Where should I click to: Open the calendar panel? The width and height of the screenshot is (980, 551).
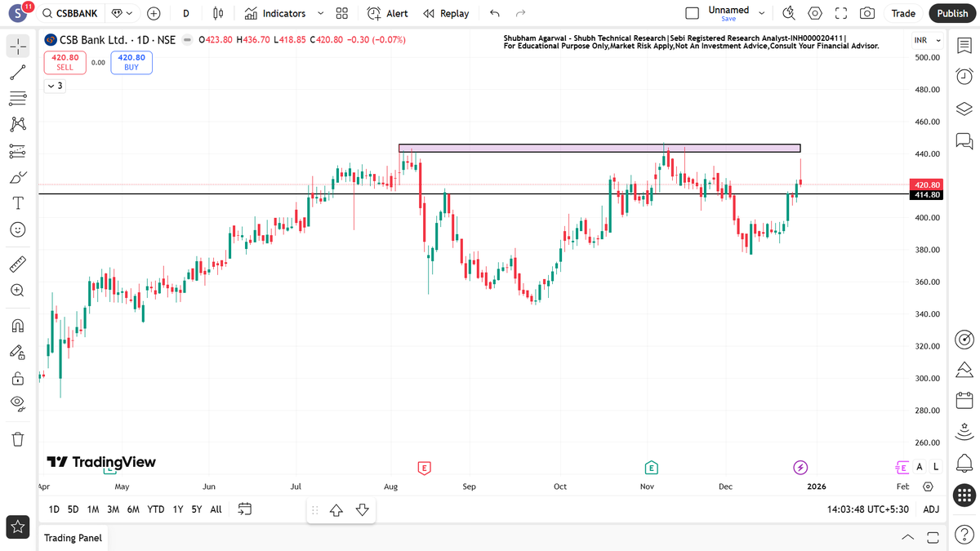tap(964, 401)
